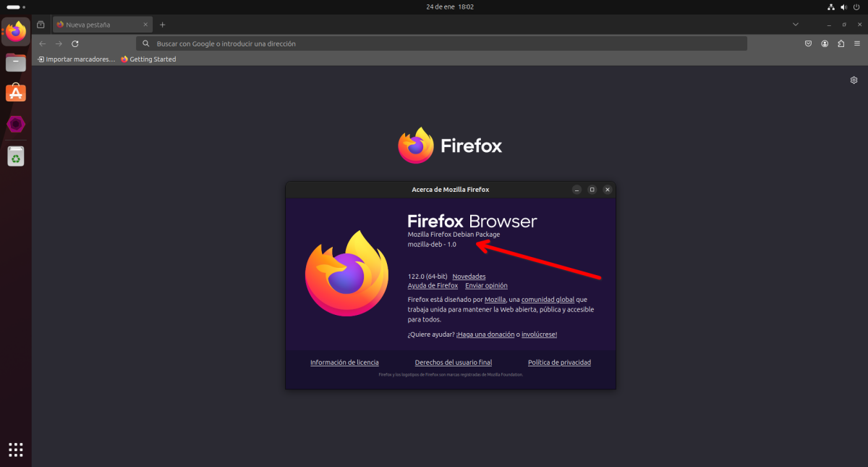Open the Novedades link
This screenshot has width=868, height=467.
(x=469, y=277)
